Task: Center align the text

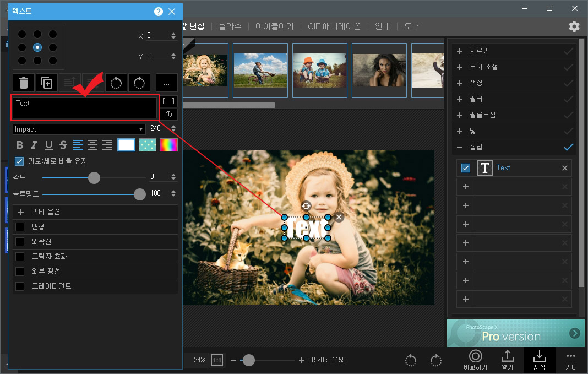Action: tap(92, 145)
